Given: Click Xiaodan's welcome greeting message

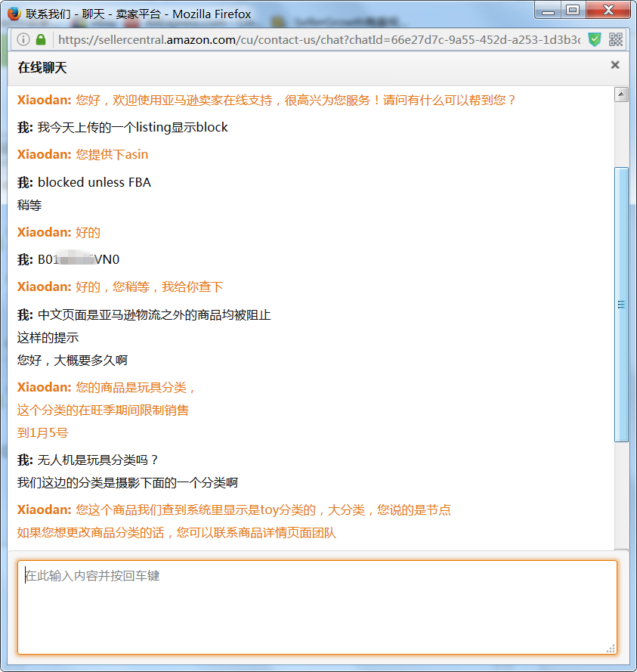Looking at the screenshot, I should tap(295, 100).
